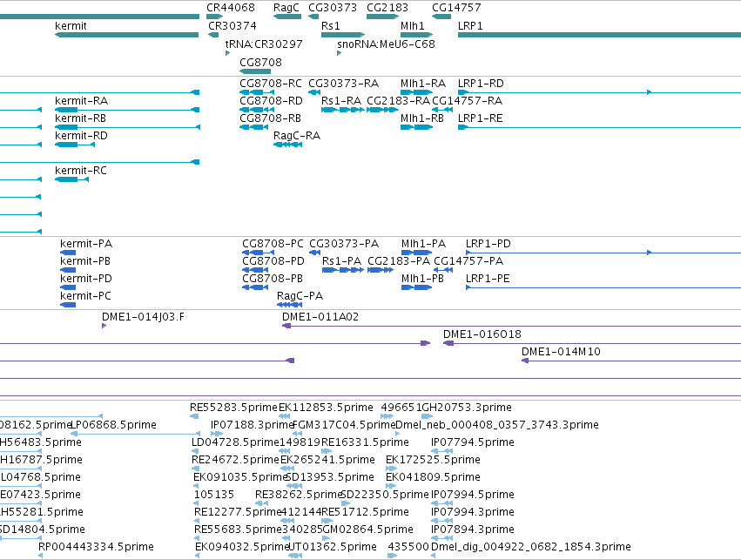Viewport: 741px width, 560px height.
Task: Click the kermit-RA transcript label
Action: click(x=81, y=101)
